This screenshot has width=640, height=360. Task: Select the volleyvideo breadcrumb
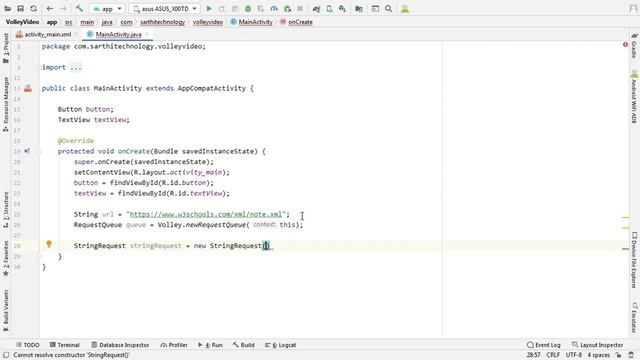click(x=208, y=22)
